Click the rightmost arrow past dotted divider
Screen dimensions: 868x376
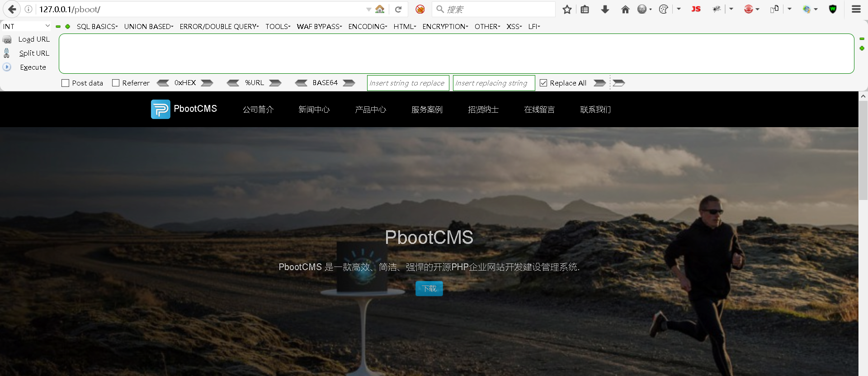coord(619,83)
